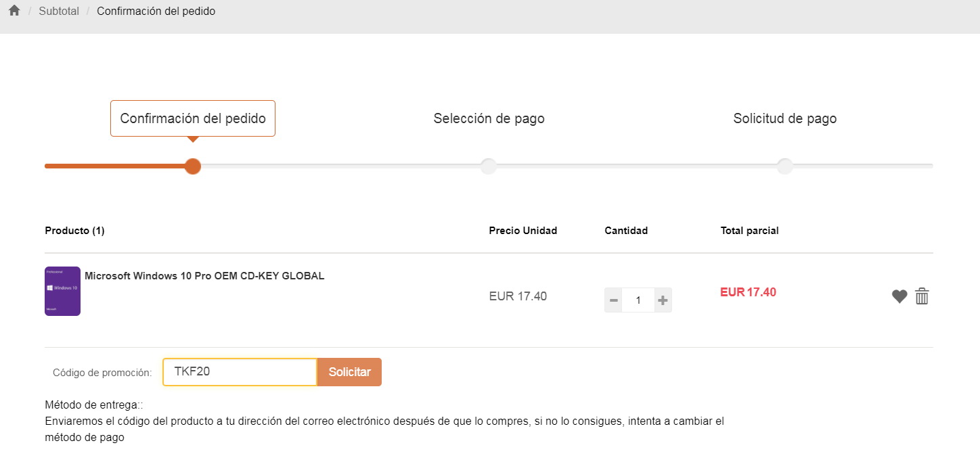Click the promo code field containing TKF20
The height and width of the screenshot is (460, 980).
click(240, 372)
